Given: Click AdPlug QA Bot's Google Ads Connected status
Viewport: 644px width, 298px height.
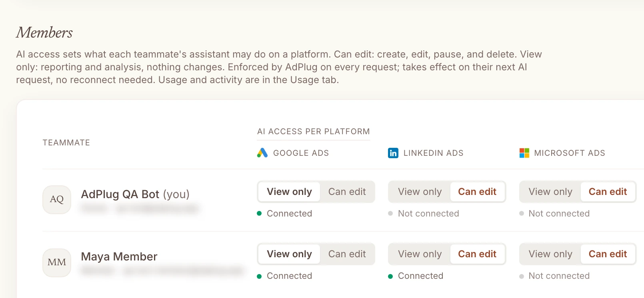Looking at the screenshot, I should 284,213.
